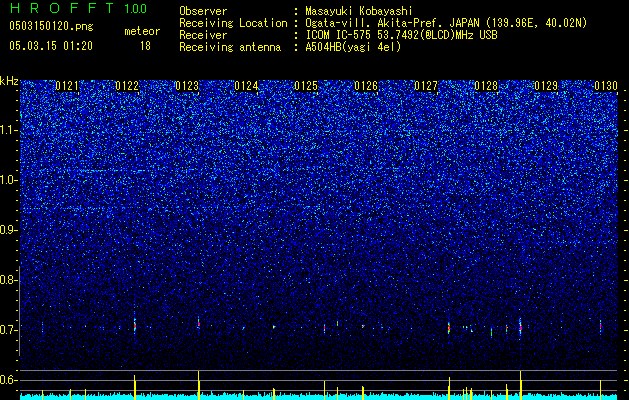Click the 0123 time marker
The height and width of the screenshot is (400, 629).
(x=187, y=86)
